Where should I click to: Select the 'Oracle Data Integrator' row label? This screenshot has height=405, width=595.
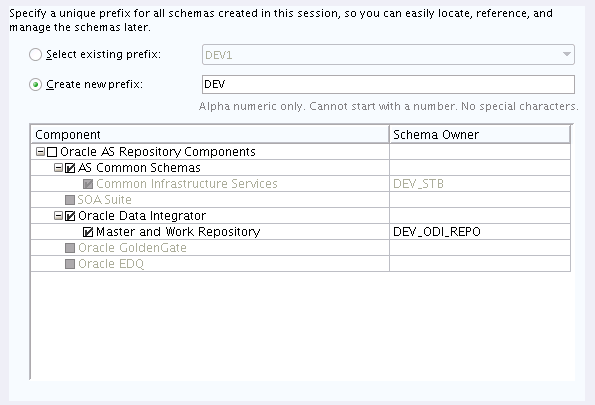click(142, 216)
